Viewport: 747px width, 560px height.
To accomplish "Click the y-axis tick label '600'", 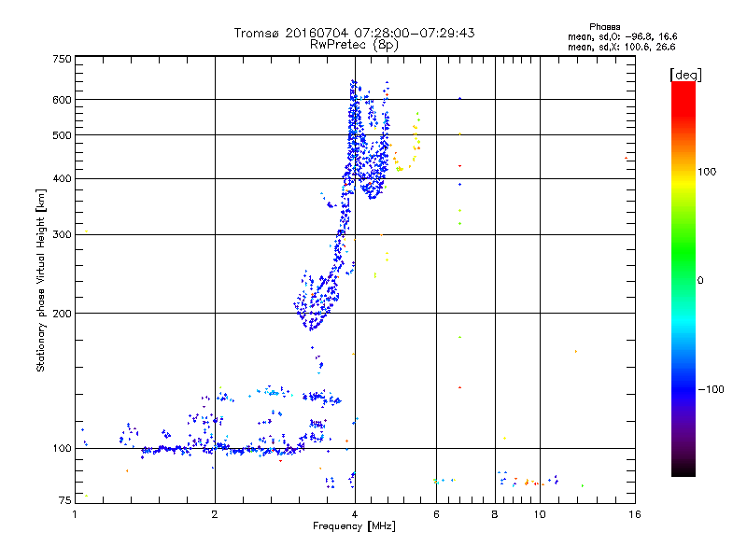I will click(x=62, y=100).
